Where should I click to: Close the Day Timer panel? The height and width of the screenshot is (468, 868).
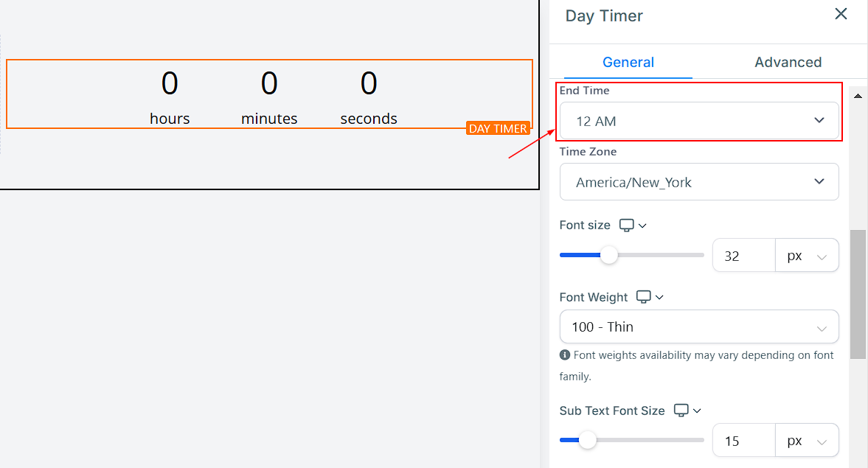841,14
